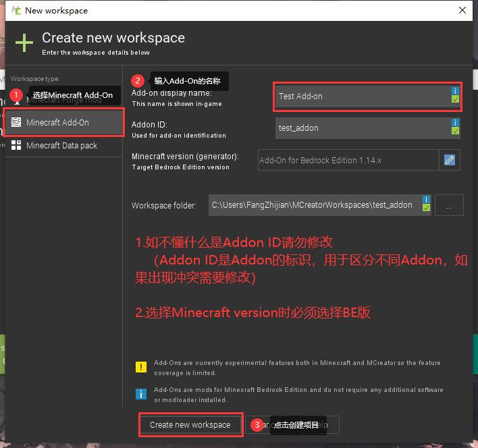Edit the Addon ID text field
478x448 pixels.
(367, 128)
